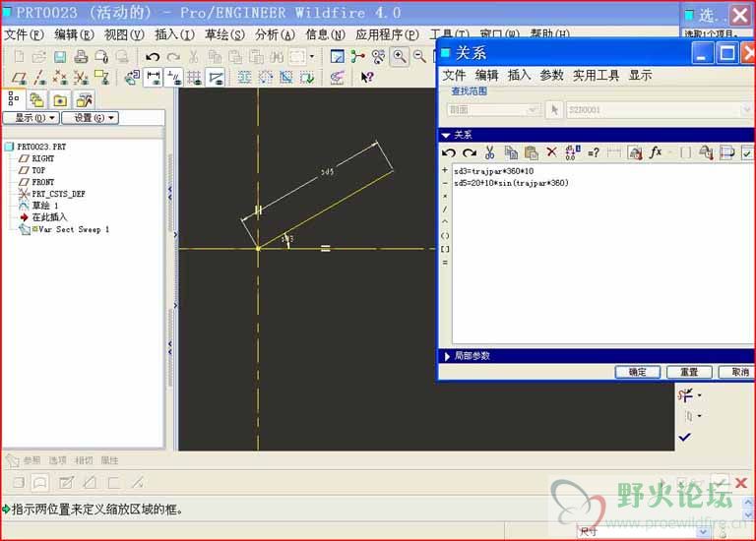
Task: Toggle sketcher dimensions display
Action: [154, 77]
